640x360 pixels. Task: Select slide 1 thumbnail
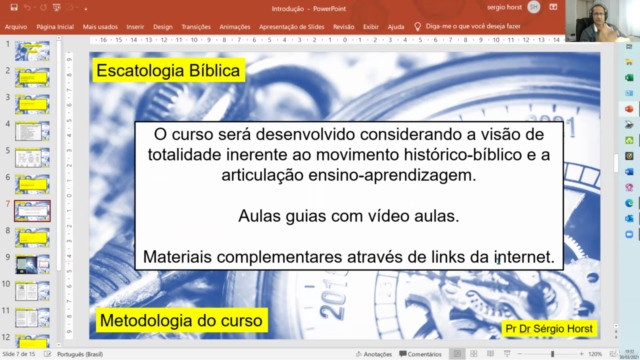click(x=32, y=51)
